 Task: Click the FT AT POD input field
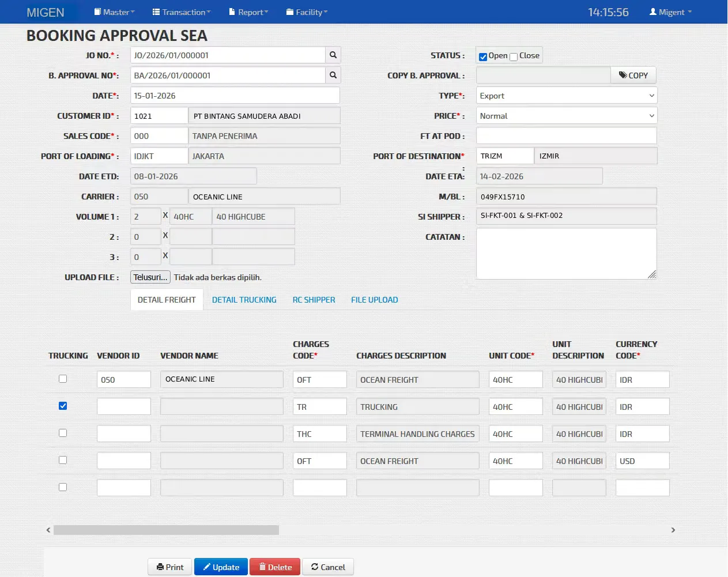[567, 136]
